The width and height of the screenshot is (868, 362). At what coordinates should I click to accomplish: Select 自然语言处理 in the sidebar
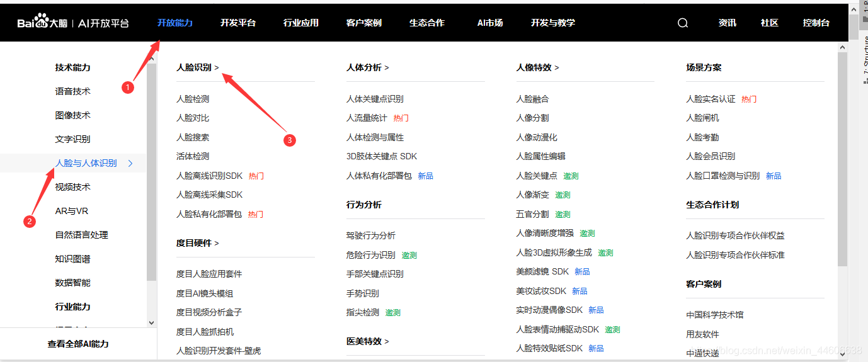(x=82, y=235)
